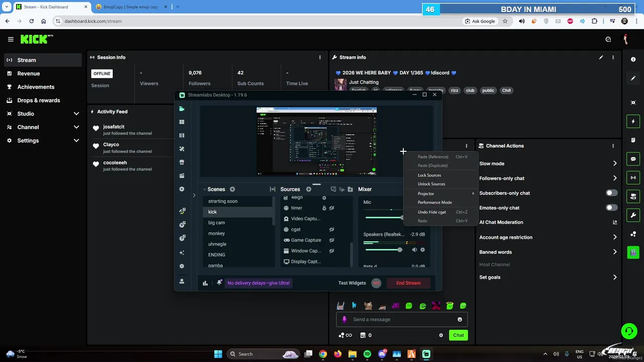
Task: Expand Followers-only chat options
Action: [x=615, y=178]
